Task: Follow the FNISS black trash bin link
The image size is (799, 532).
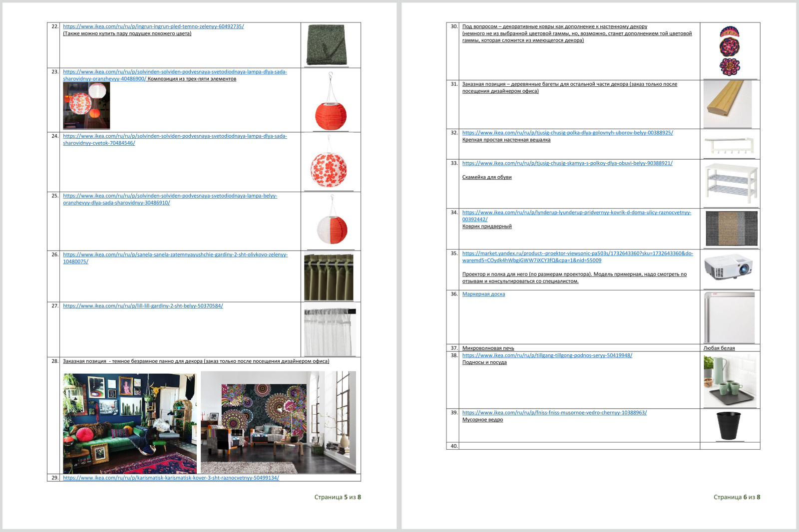Action: 554,413
